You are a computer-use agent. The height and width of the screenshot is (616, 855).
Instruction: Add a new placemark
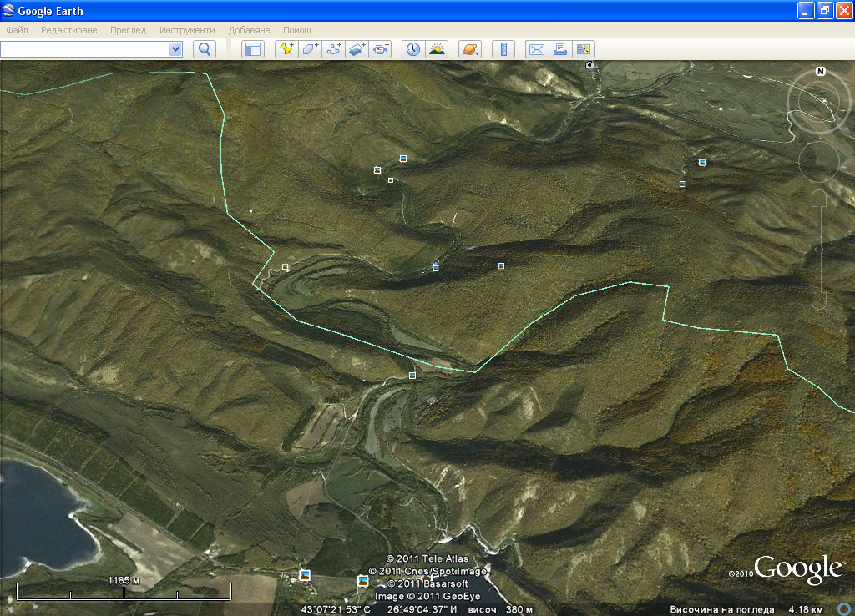tap(286, 49)
